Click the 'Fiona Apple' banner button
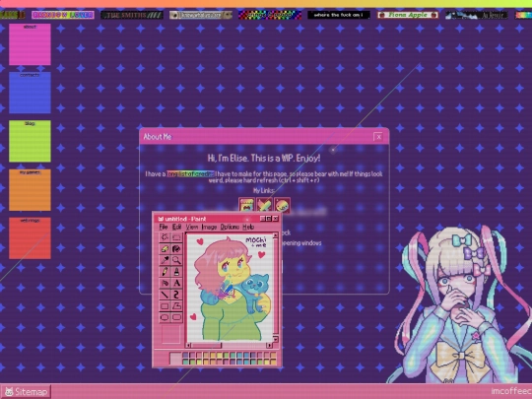This screenshot has height=399, width=532. tap(408, 15)
